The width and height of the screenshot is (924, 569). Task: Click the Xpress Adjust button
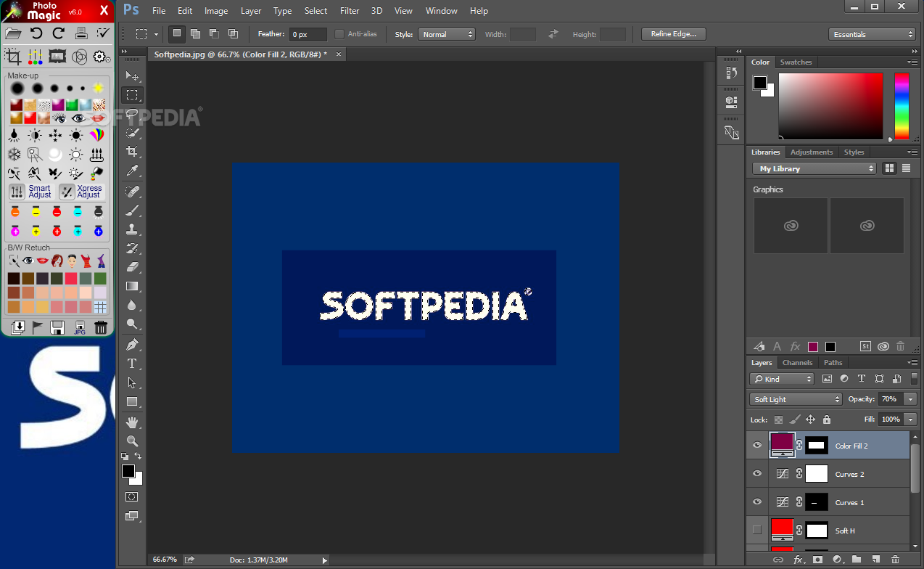(83, 192)
